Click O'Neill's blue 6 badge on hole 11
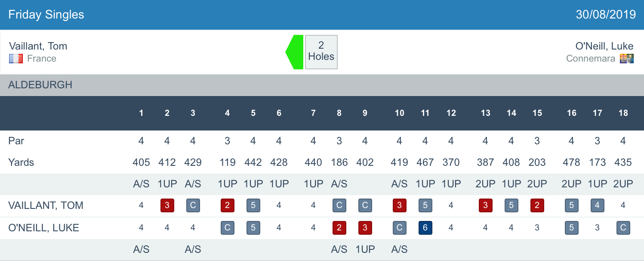644x261 pixels. (x=425, y=228)
